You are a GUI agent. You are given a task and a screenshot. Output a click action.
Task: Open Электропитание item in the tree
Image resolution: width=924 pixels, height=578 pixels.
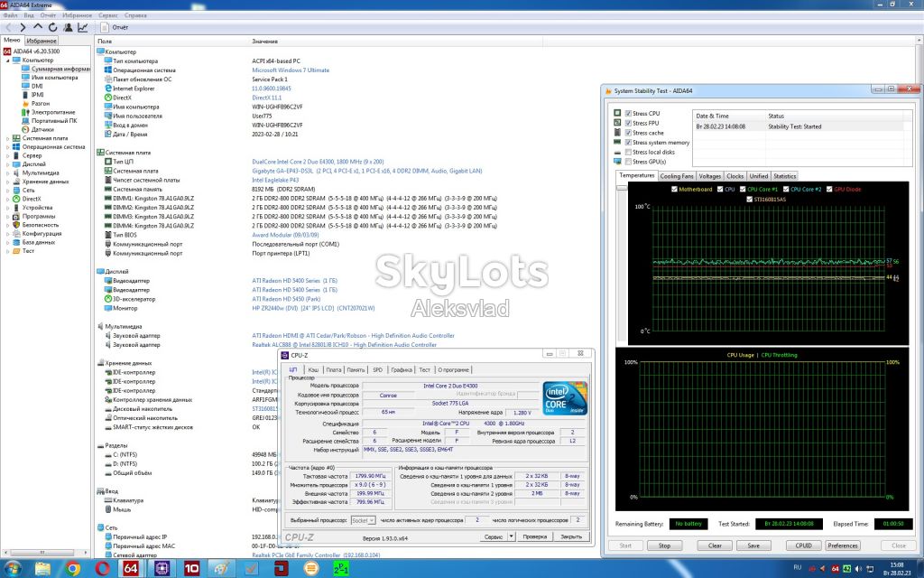tap(53, 112)
